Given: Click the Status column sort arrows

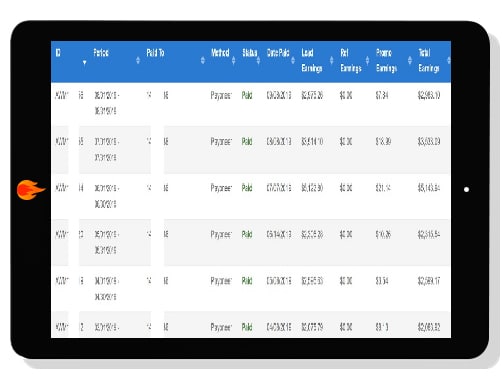Looking at the screenshot, I should pos(258,60).
